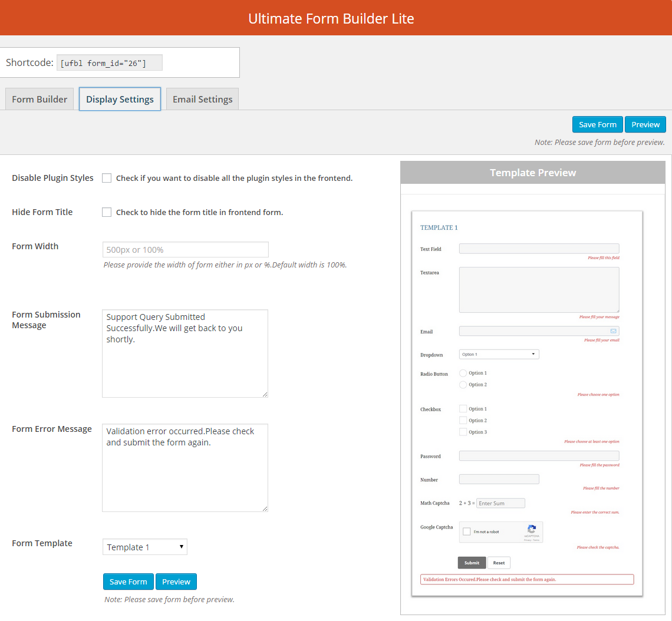The height and width of the screenshot is (621, 672).
Task: Click the Form Submission Message label
Action: 46,320
